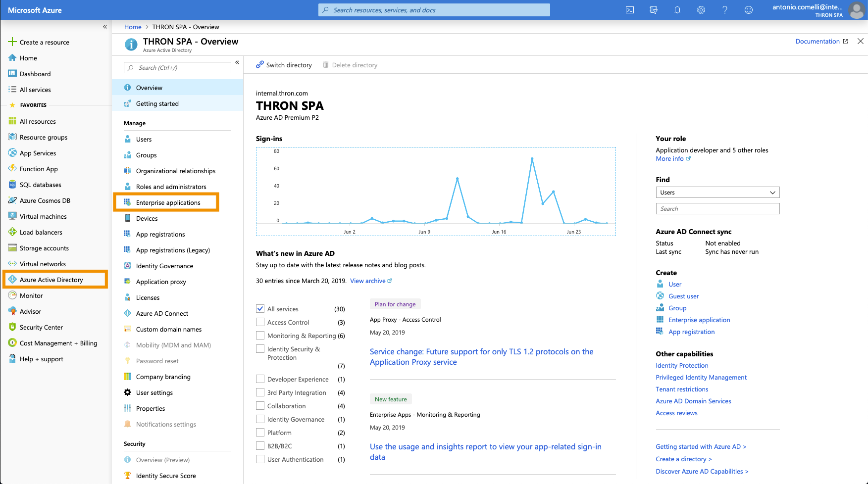
Task: Click the top search resources field
Action: [434, 10]
